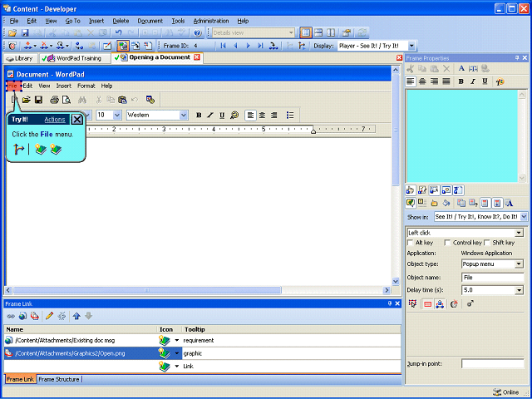Switch to the Library tab
Screen dimensions: 532x399
tap(20, 58)
